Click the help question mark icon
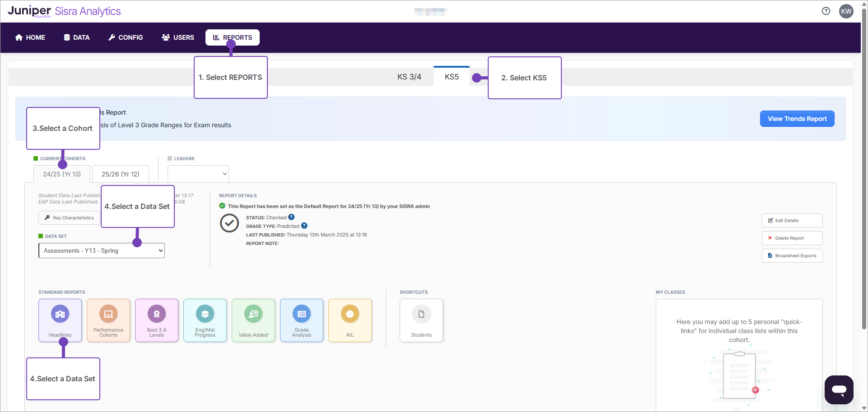The width and height of the screenshot is (868, 412). point(826,11)
